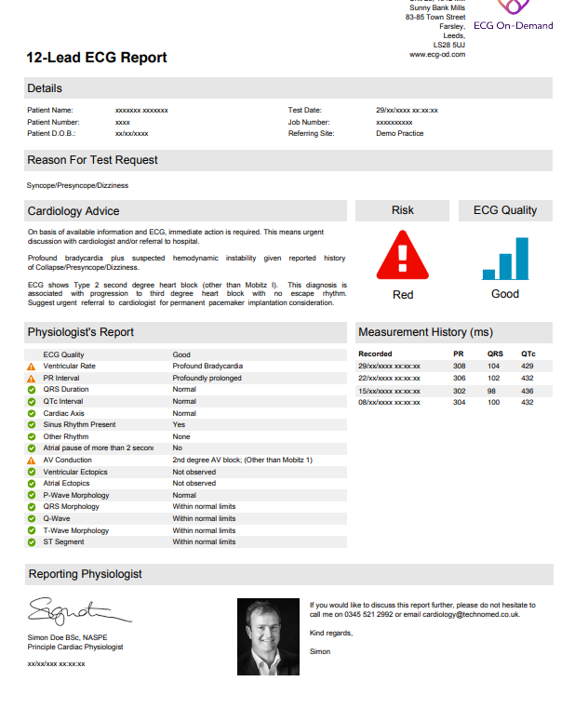The height and width of the screenshot is (708, 588).
Task: Click the green check beside QRS Duration
Action: [32, 390]
